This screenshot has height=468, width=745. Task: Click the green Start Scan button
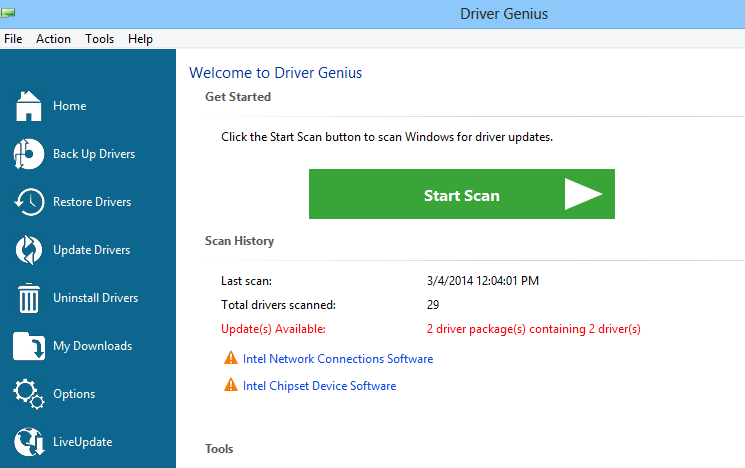click(x=462, y=194)
